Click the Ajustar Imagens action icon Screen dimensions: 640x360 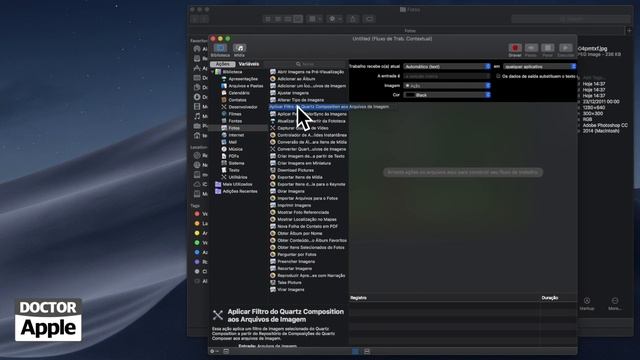pos(273,93)
